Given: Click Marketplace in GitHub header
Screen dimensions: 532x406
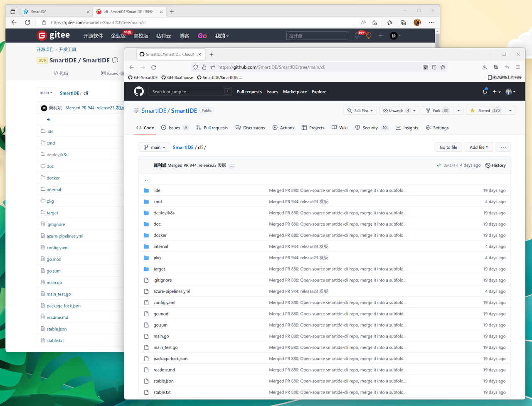Looking at the screenshot, I should (295, 91).
